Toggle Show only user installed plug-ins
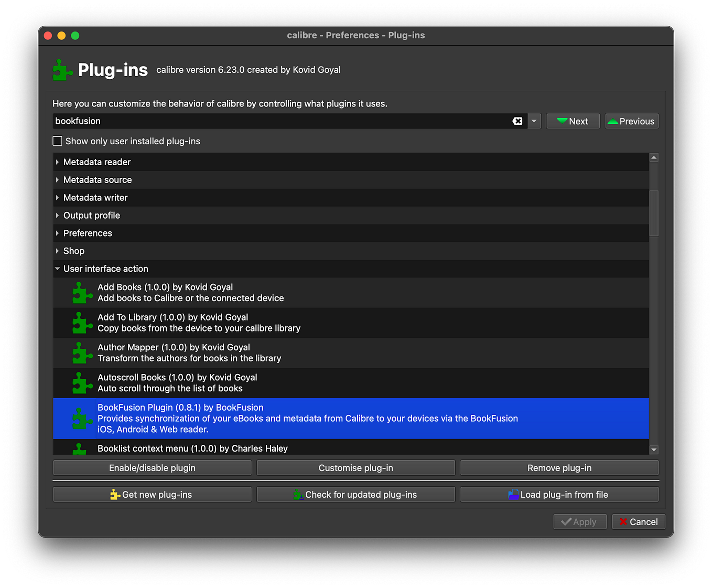Image resolution: width=712 pixels, height=588 pixels. (x=57, y=141)
